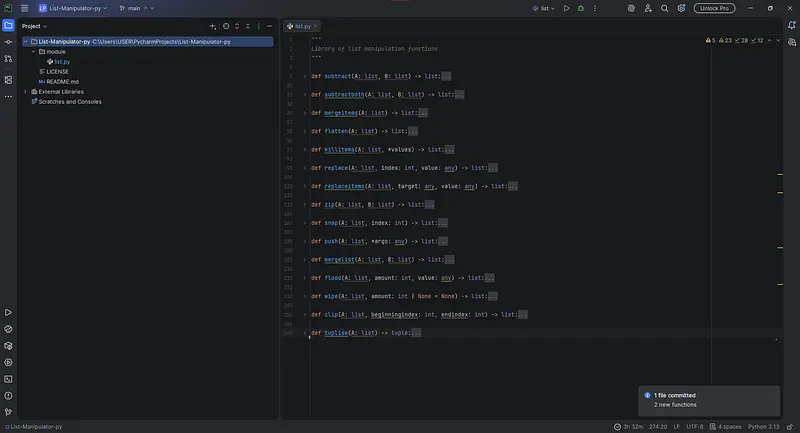Expand the External Libraries node
This screenshot has height=433, width=800.
click(26, 91)
